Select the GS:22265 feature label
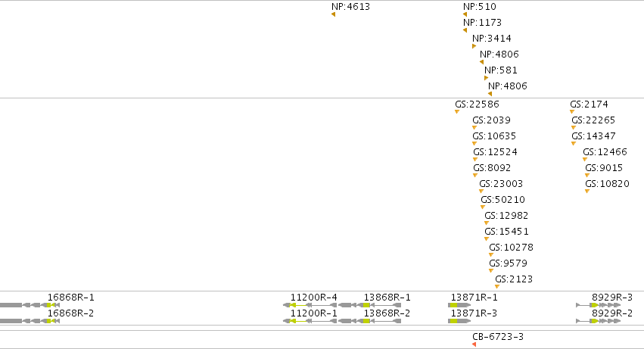The height and width of the screenshot is (349, 644). 593,120
